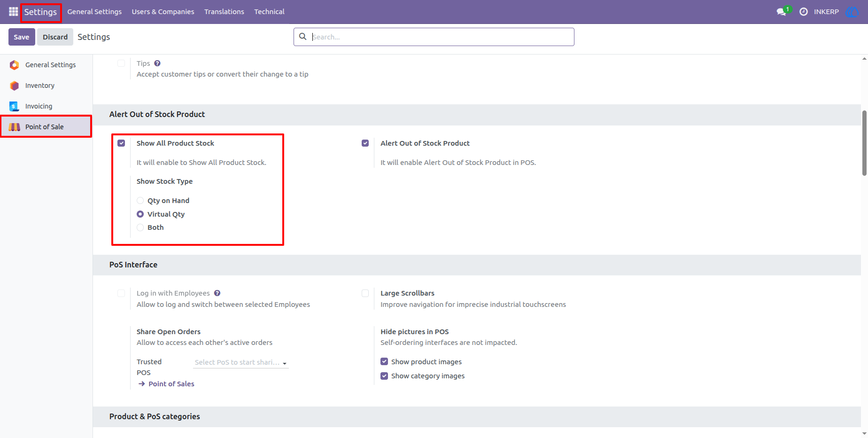Discard the settings changes
This screenshot has width=868, height=438.
coord(55,37)
